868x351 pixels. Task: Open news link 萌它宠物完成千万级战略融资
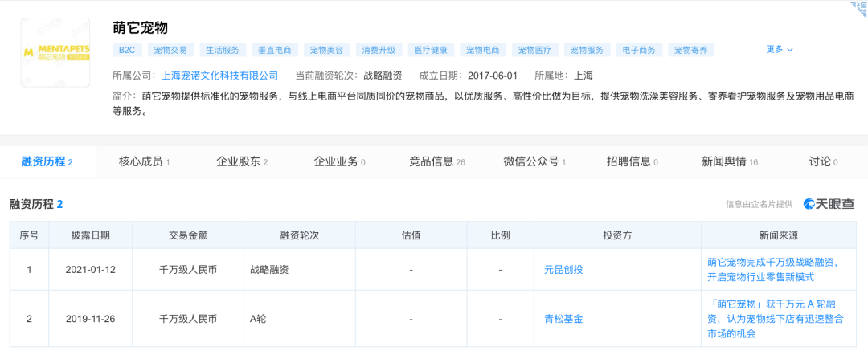coord(774,270)
